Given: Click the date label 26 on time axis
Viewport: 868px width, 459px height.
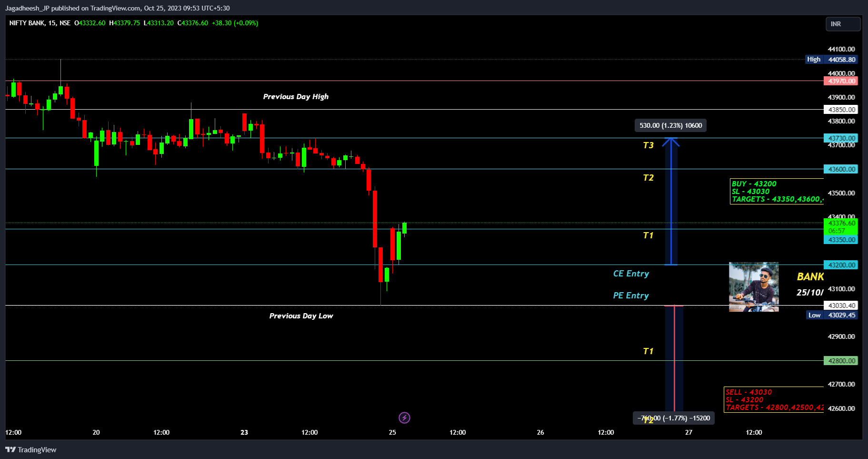Looking at the screenshot, I should pyautogui.click(x=540, y=432).
